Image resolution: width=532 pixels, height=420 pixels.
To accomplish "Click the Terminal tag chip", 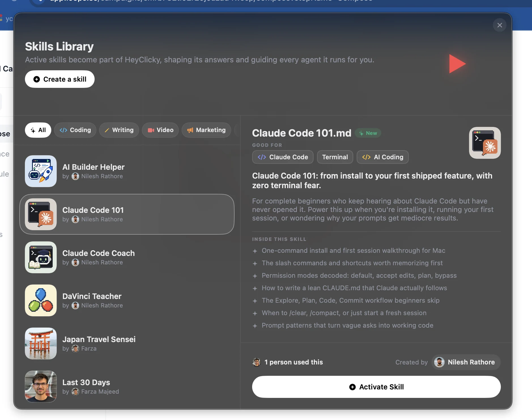I will [335, 157].
